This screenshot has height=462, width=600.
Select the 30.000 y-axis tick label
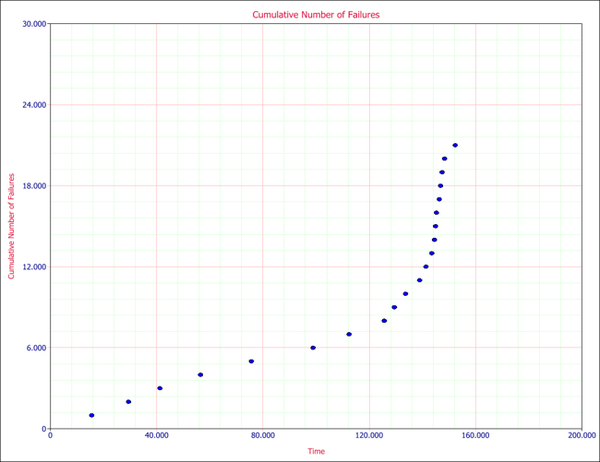pyautogui.click(x=34, y=24)
